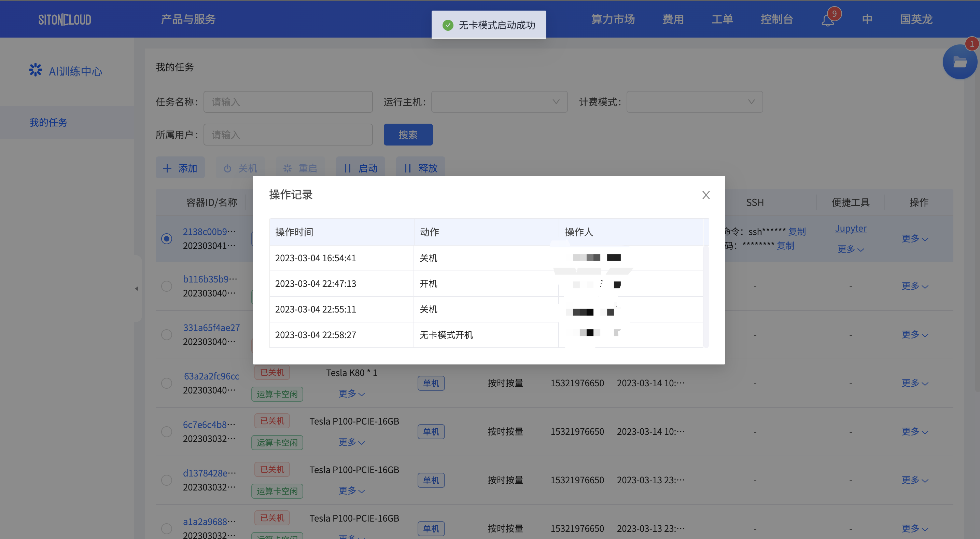Click 运算卡空闲 tag in 6c7e6c4b8 row
The width and height of the screenshot is (980, 539).
[x=277, y=443]
